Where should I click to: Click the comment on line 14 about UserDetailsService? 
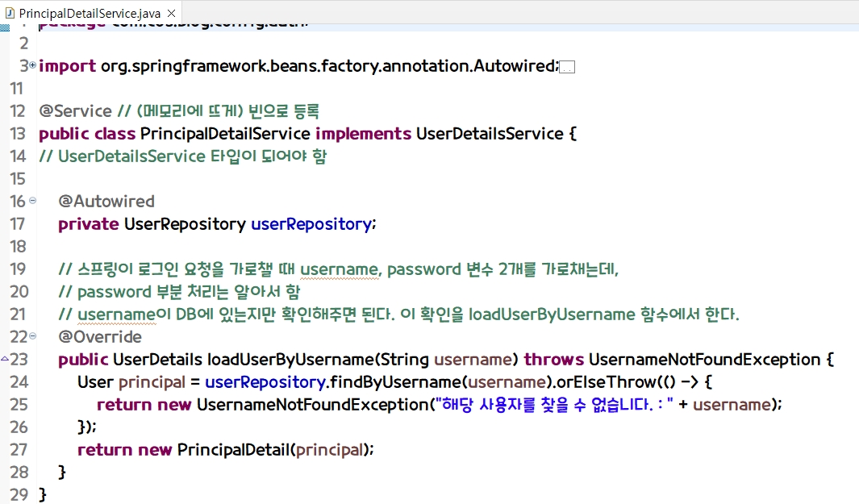[x=183, y=156]
